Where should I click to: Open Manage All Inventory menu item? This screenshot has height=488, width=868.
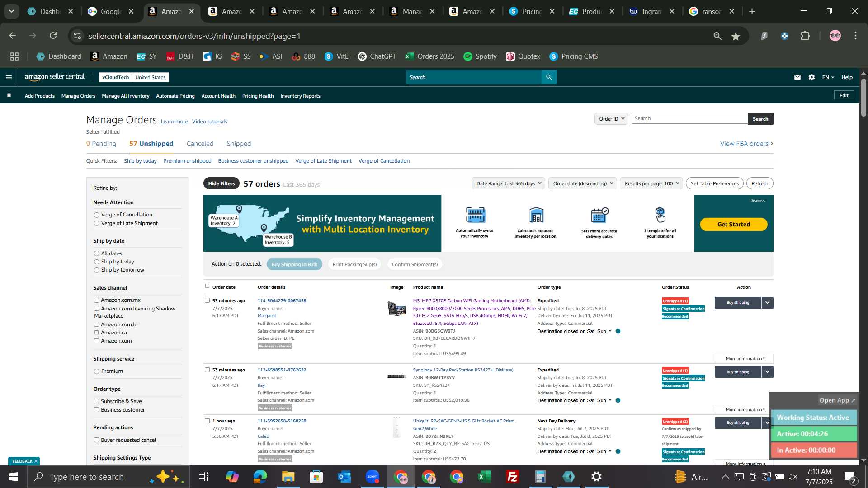(126, 96)
